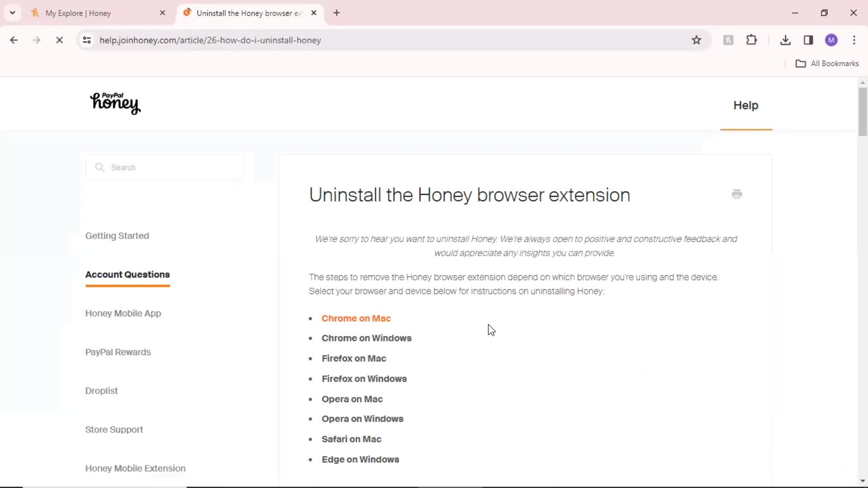Image resolution: width=868 pixels, height=488 pixels.
Task: Click the address bar URL
Action: point(210,40)
